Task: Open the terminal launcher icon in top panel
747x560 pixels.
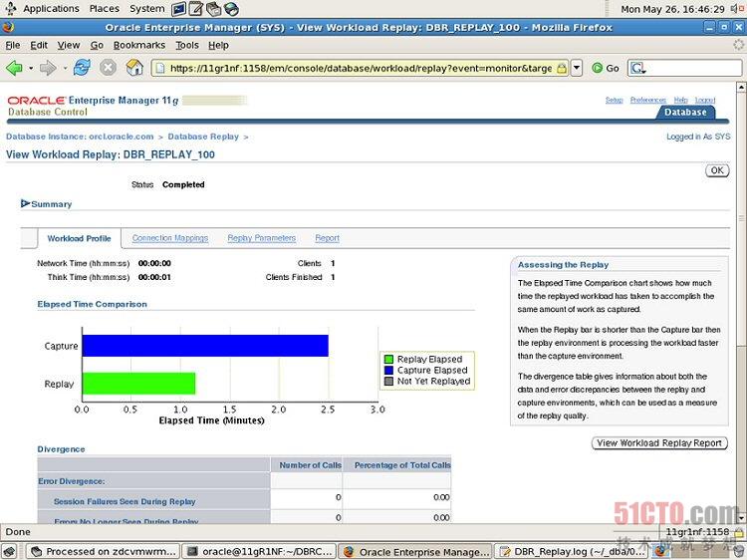Action: [179, 8]
